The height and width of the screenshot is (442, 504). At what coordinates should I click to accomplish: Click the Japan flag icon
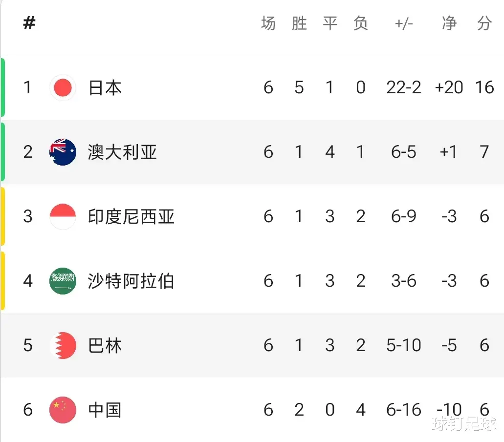click(63, 88)
